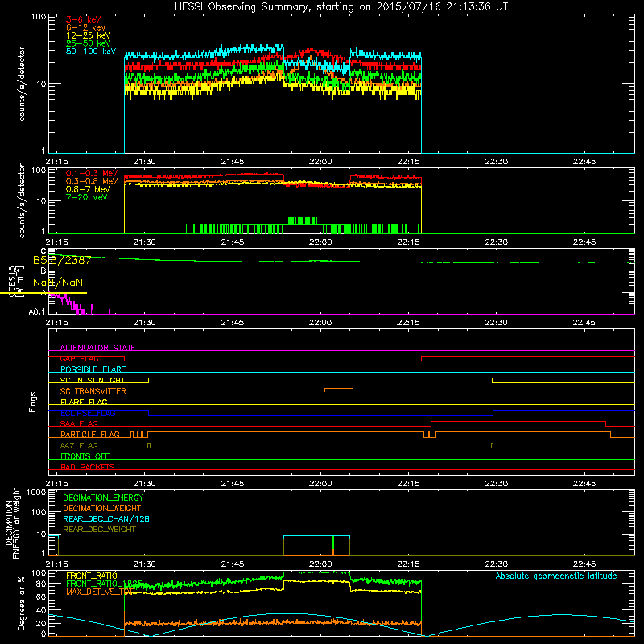The height and width of the screenshot is (644, 644).
Task: Click the "PARTICLE_FLAG" label
Action: [90, 435]
